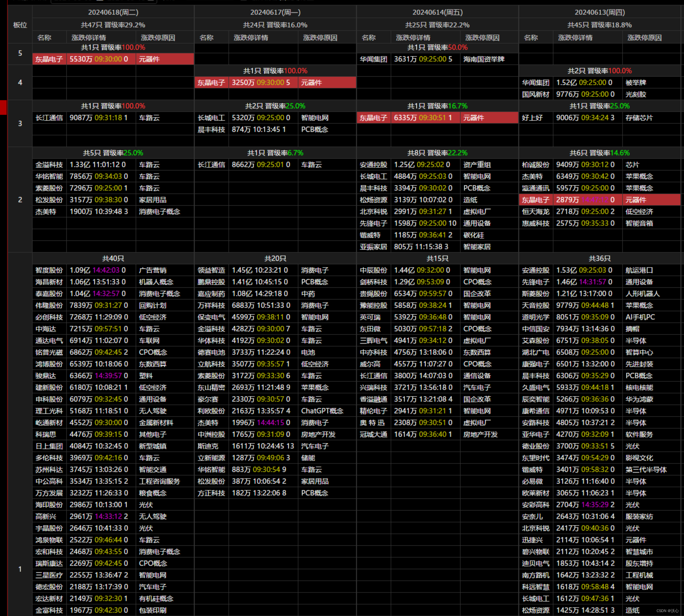Click the 板位 row header cell

[x=20, y=25]
